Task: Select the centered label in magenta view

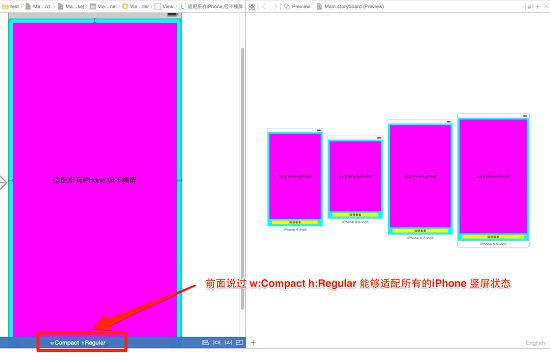Action: click(95, 180)
